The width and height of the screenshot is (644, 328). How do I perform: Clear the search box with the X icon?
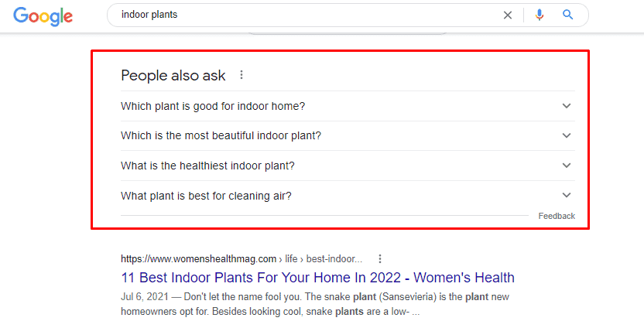pyautogui.click(x=508, y=15)
